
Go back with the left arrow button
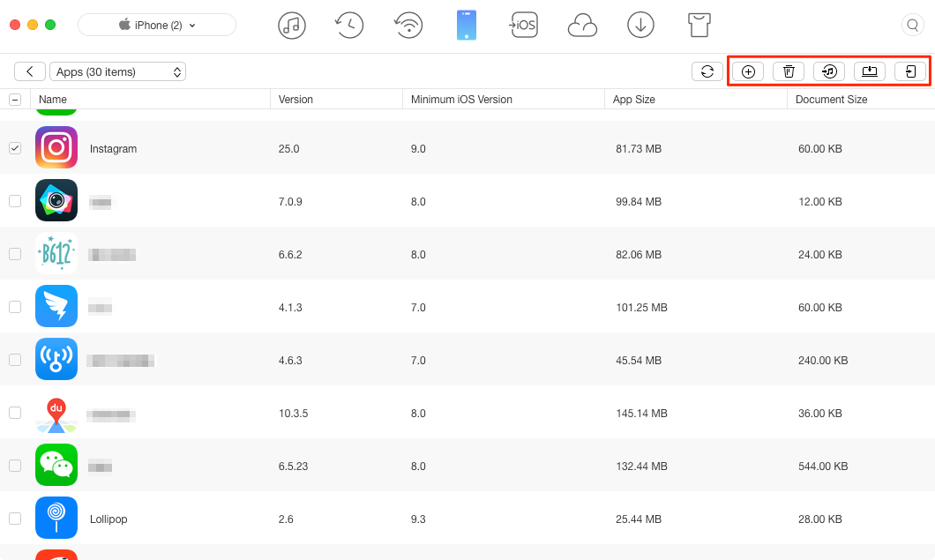tap(30, 71)
